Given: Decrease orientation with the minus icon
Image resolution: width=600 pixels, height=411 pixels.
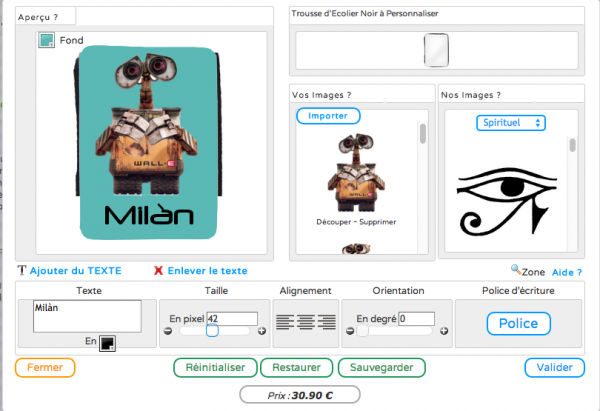Looking at the screenshot, I should [350, 331].
